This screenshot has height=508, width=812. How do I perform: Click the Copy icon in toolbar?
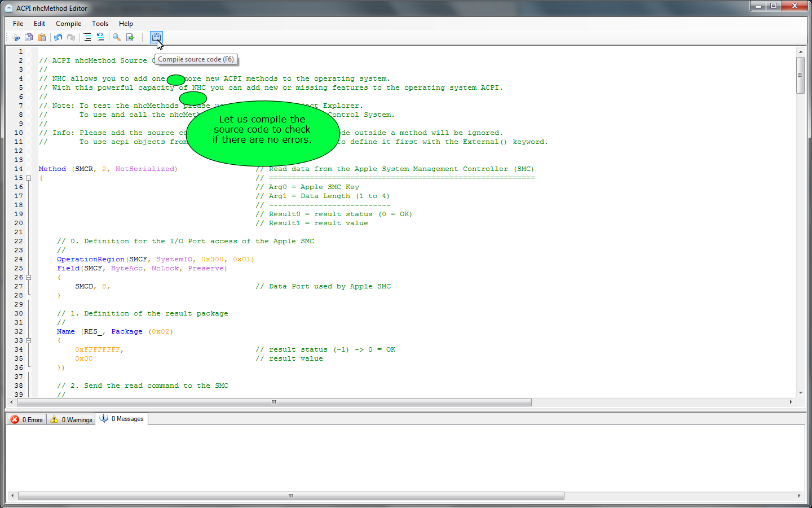(x=29, y=37)
